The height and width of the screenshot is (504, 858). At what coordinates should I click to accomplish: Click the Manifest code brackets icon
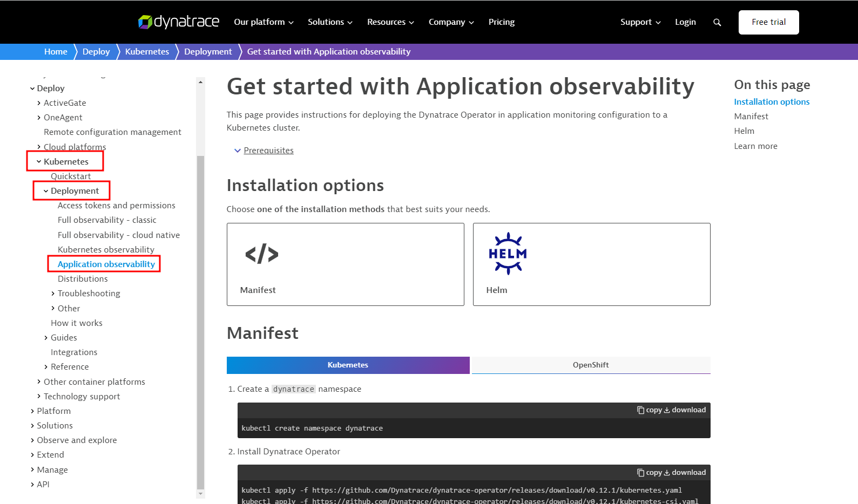[x=262, y=254]
